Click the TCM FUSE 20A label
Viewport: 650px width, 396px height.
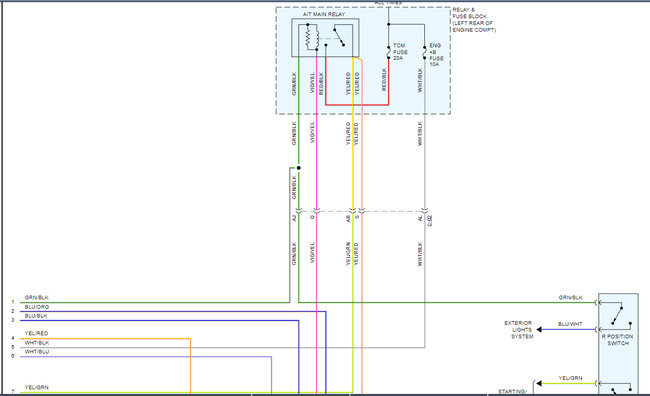[x=400, y=52]
